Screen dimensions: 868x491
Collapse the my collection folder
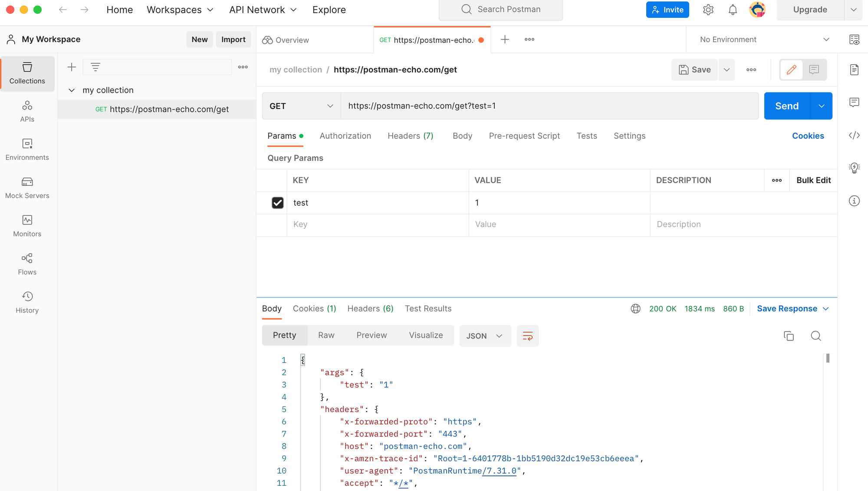click(72, 90)
